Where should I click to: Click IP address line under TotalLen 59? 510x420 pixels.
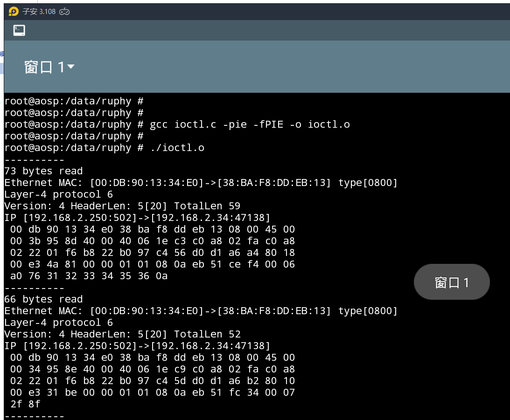pyautogui.click(x=137, y=218)
